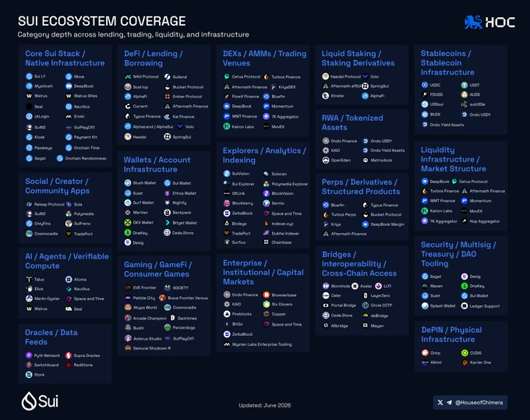Screen dimensions: 530x420
Task: Click the "Oracles / Data Feeds" heading
Action: (51, 337)
